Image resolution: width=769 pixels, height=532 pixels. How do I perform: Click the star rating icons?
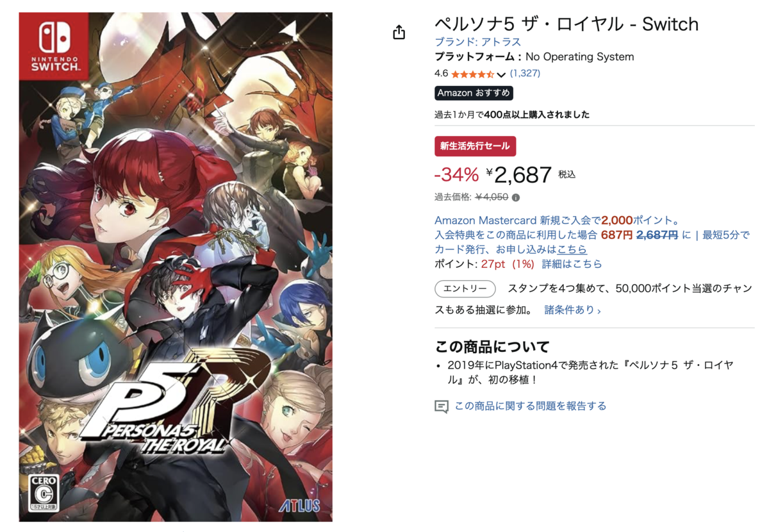click(x=472, y=74)
